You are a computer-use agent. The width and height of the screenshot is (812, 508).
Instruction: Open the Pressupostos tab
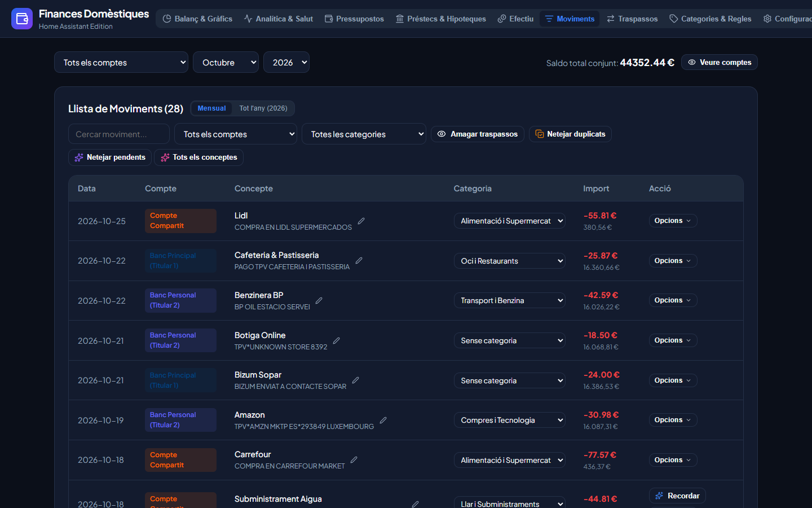tap(354, 19)
